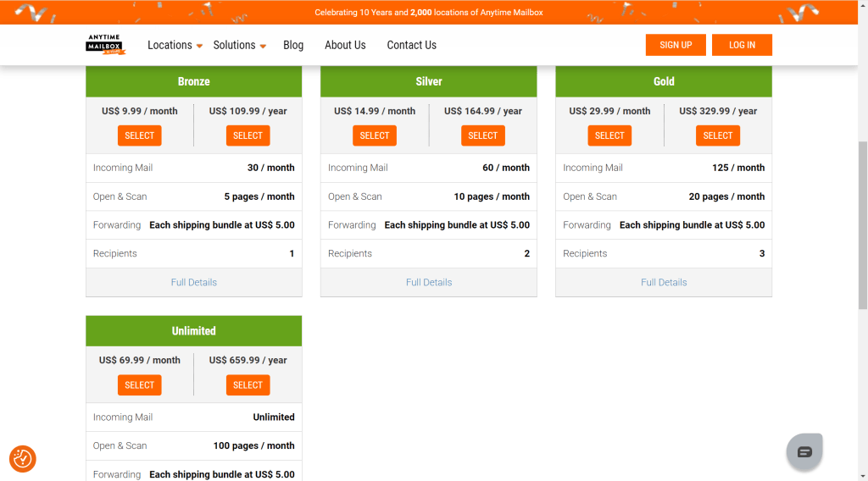
Task: Select Bronze monthly plan at US$ 9.99
Action: point(140,135)
